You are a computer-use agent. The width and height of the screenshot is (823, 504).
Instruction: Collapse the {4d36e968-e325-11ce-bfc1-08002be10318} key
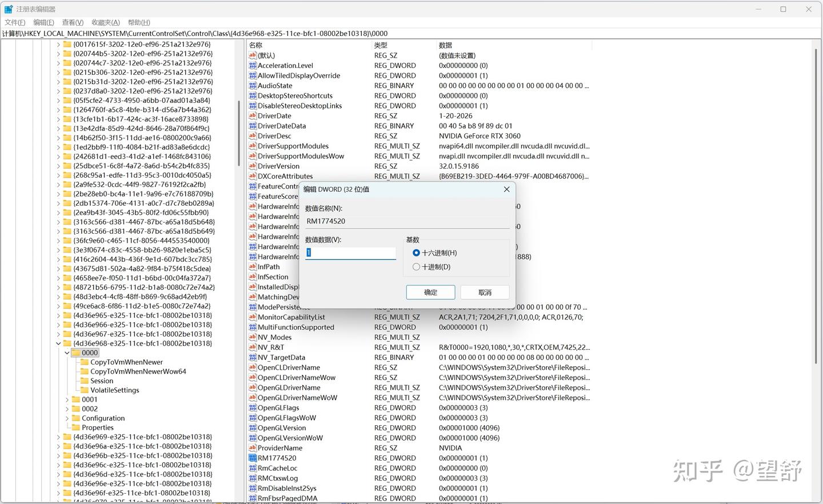pos(58,343)
